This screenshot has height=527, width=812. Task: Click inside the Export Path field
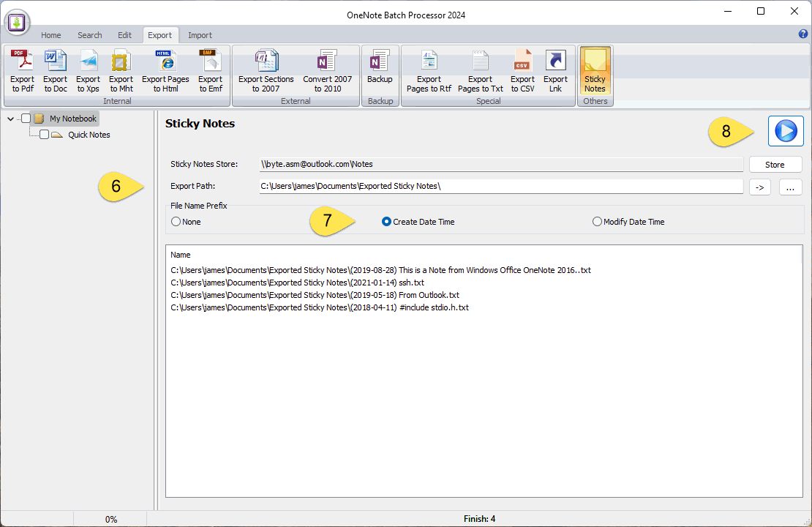[x=500, y=187]
